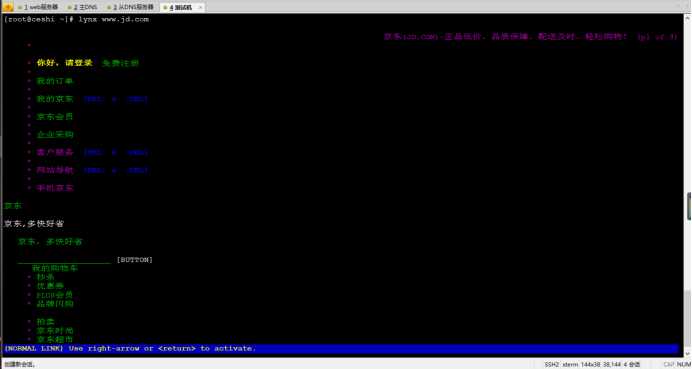Image resolution: width=692 pixels, height=369 pixels.
Task: Click the status dot icon on '2 主DNS' tab
Action: click(70, 8)
